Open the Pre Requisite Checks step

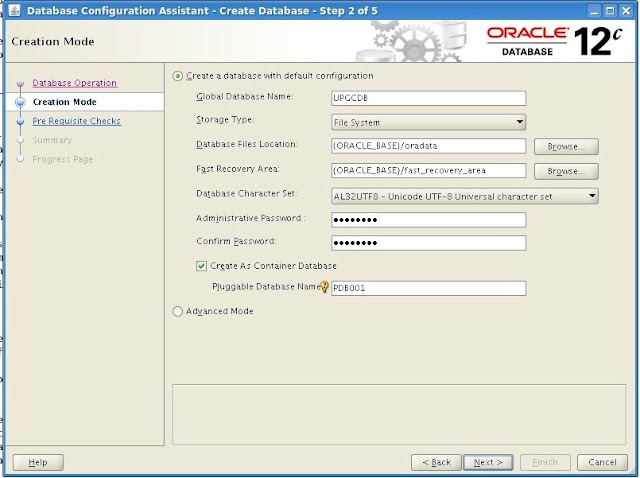coord(77,121)
